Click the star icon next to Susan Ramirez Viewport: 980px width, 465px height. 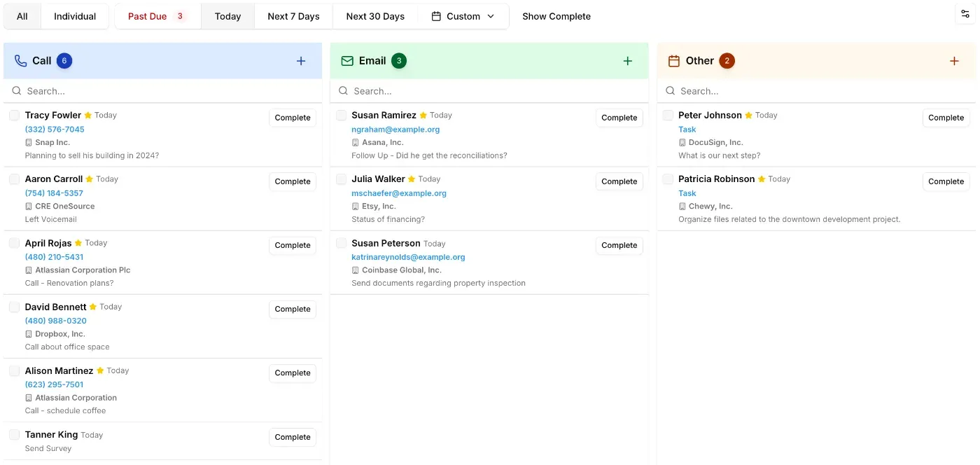(423, 116)
